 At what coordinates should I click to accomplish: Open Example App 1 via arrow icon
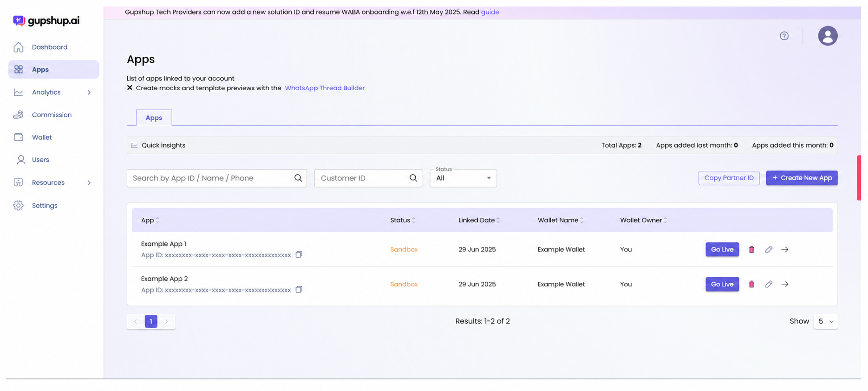pyautogui.click(x=785, y=249)
